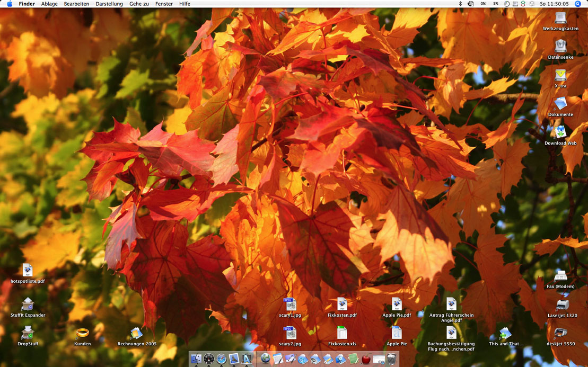Click the Earth globe icon in Dock
This screenshot has height=367, width=588.
[266, 358]
